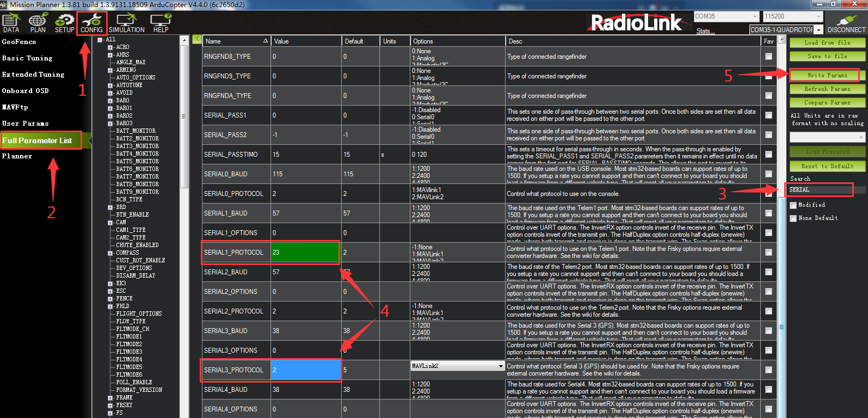Click the Mission Planner title bar icon

[4, 4]
